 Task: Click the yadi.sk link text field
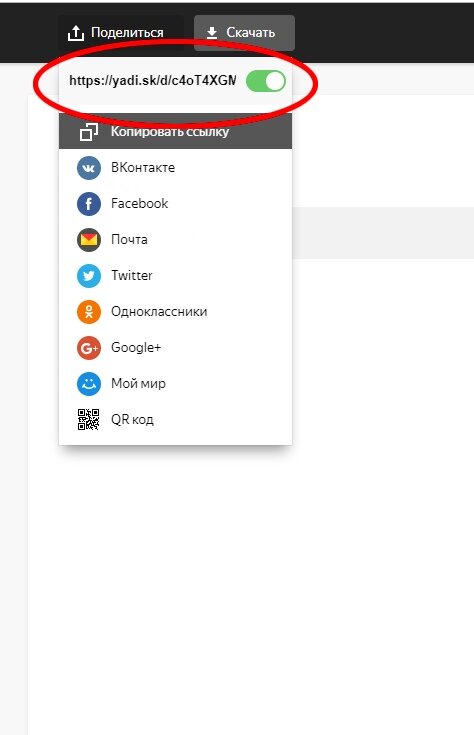tap(152, 81)
